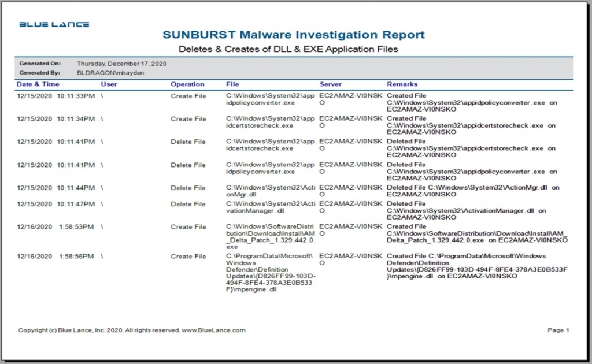The image size is (592, 364).
Task: Open the www.BlueLance.com footer link
Action: click(x=214, y=330)
